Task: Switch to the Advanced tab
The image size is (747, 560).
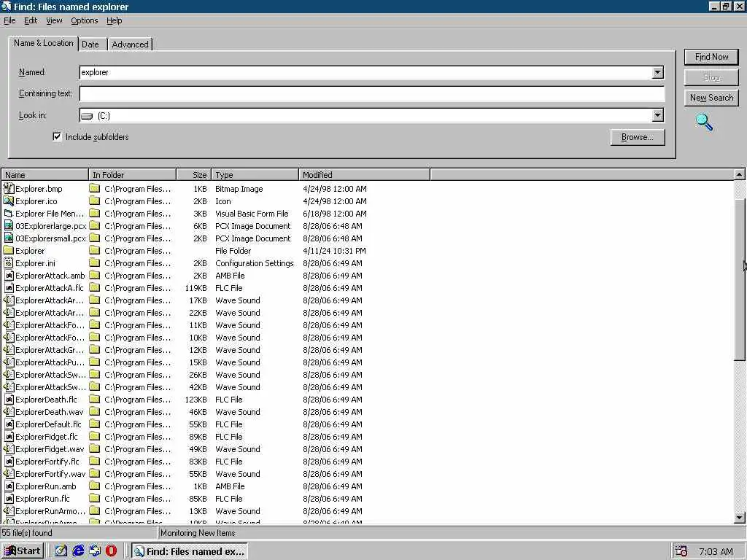Action: click(x=130, y=44)
